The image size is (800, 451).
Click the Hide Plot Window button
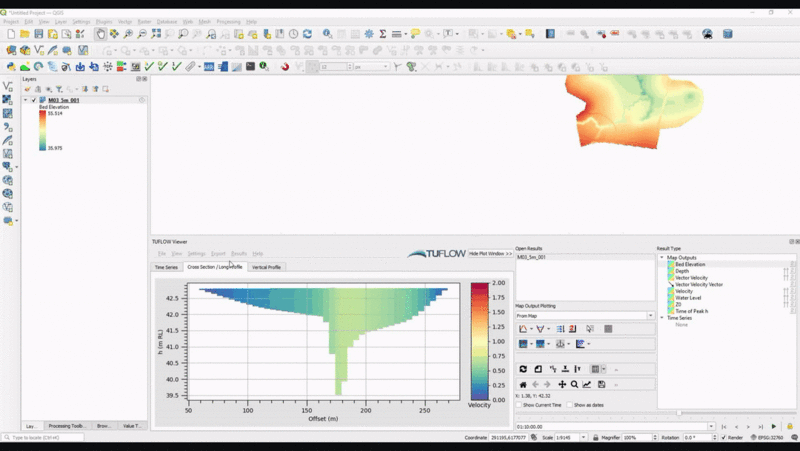point(490,254)
